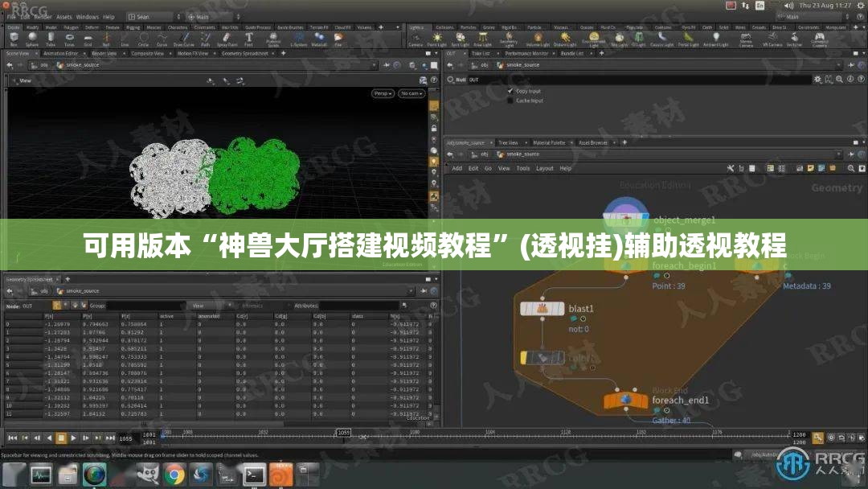This screenshot has height=489, width=868.
Task: Add a Point Light from the shelf
Action: (x=436, y=39)
